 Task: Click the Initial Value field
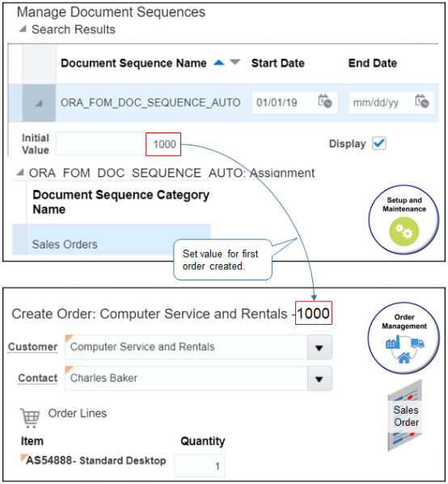pyautogui.click(x=118, y=144)
